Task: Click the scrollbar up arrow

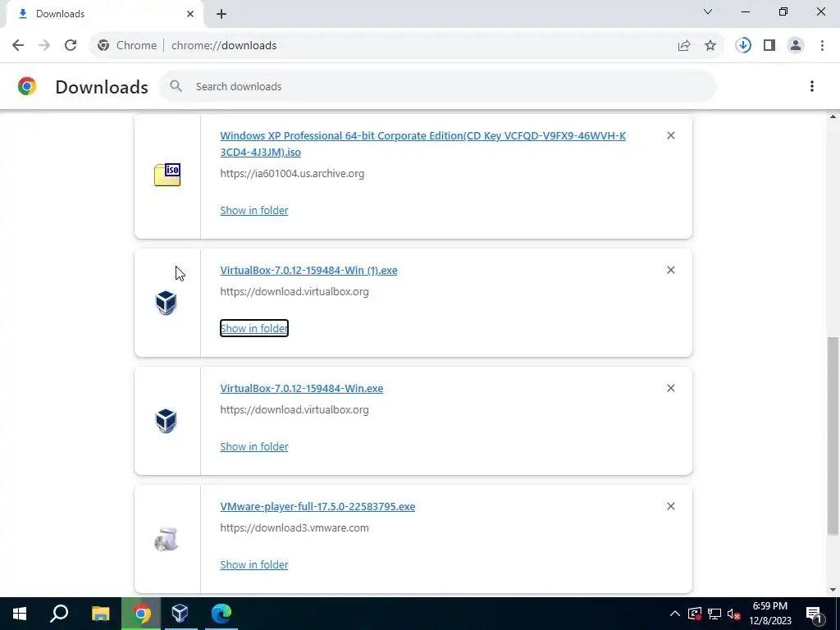Action: pos(833,116)
